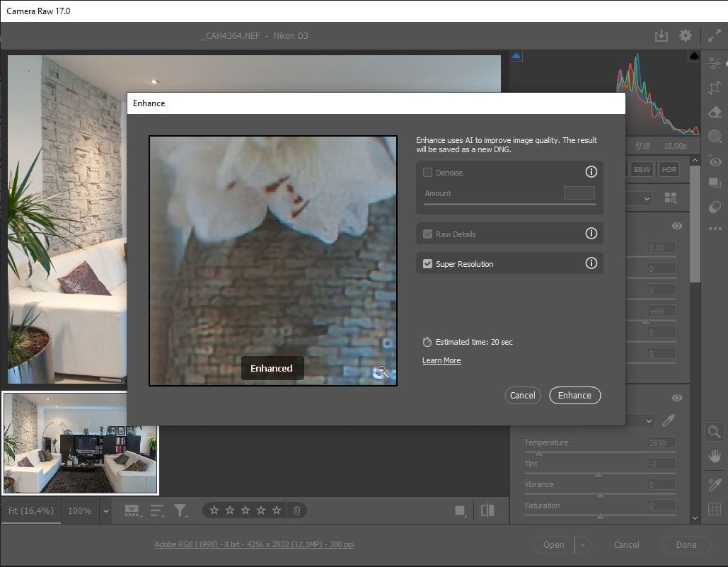Open the Presets panel icon
Screen dimensions: 728x567
pos(715,182)
